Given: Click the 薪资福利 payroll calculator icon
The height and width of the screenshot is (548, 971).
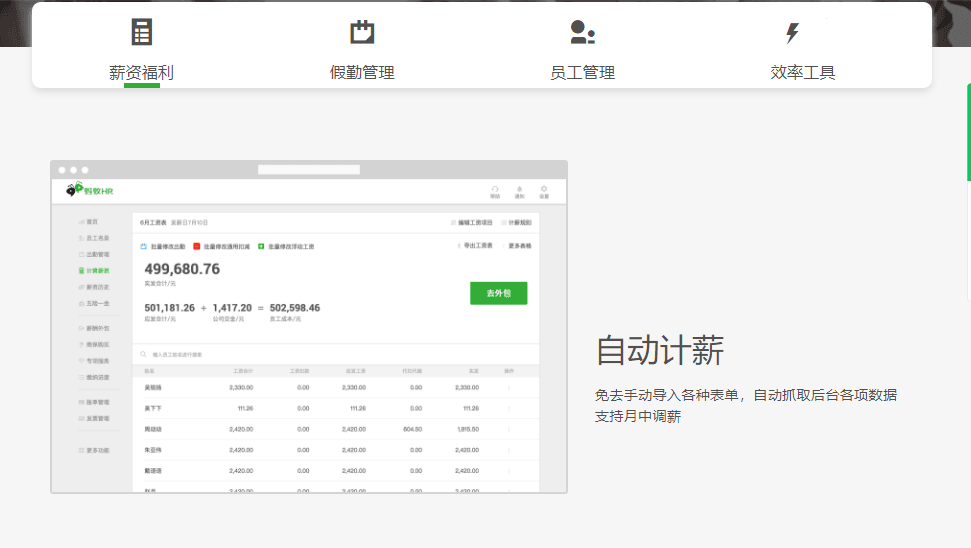Looking at the screenshot, I should click(x=142, y=32).
